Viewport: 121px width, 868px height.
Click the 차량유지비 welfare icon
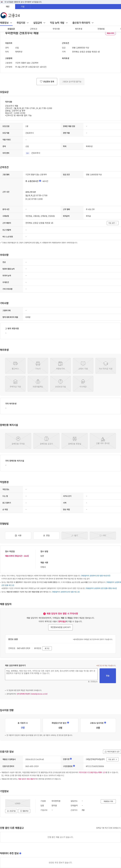point(60,366)
